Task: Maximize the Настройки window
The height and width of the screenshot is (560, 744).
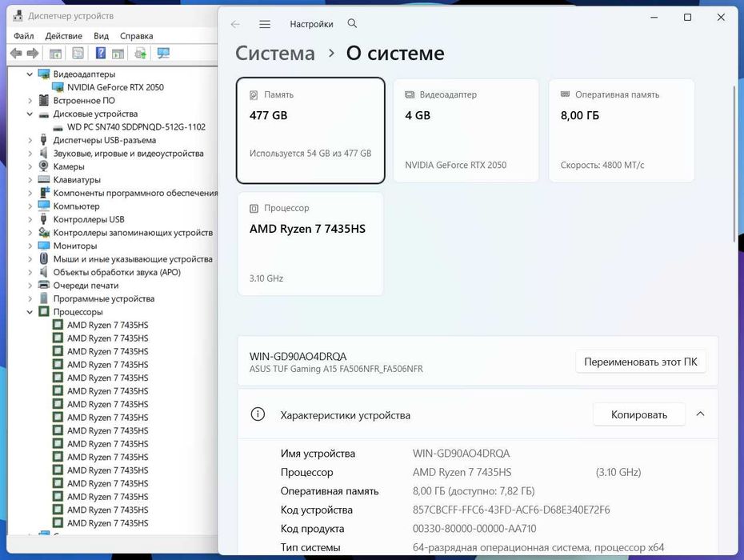Action: [687, 18]
